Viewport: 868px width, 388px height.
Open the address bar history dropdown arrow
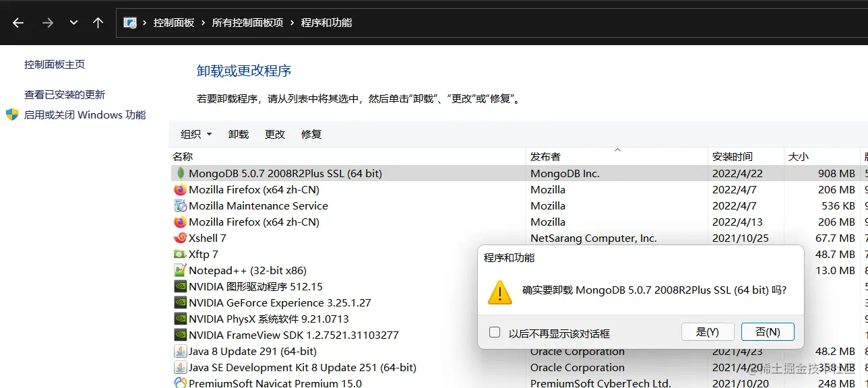point(73,22)
